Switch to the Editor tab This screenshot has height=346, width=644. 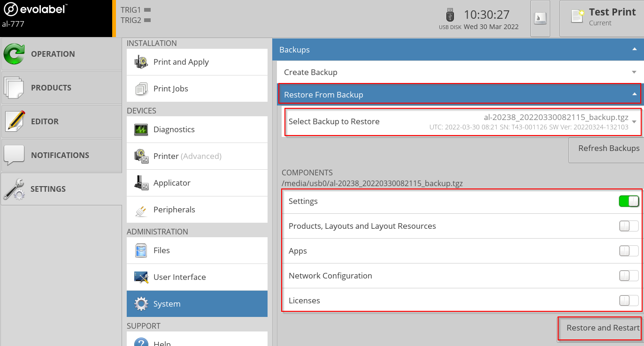(61, 121)
